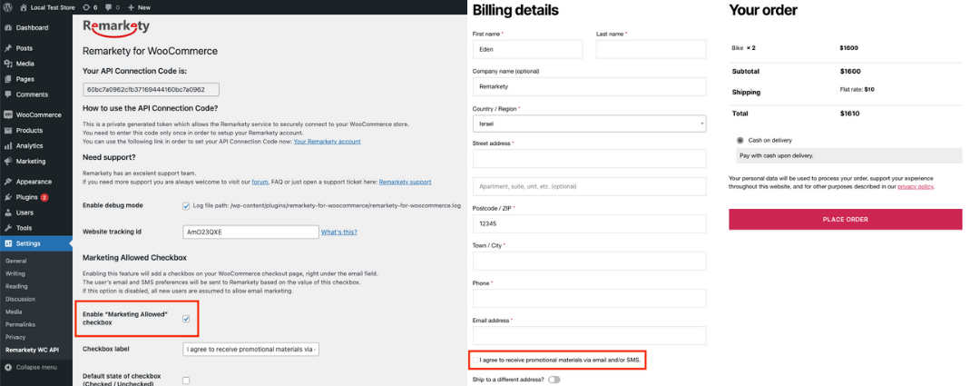Toggle Default state of checkbox option
Image resolution: width=980 pixels, height=386 pixels.
[x=186, y=380]
